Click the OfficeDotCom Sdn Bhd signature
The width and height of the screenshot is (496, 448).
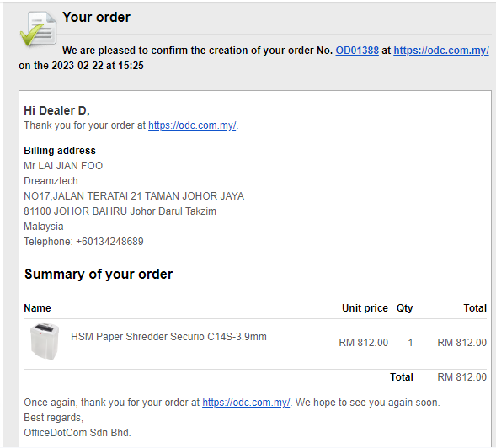[77, 433]
